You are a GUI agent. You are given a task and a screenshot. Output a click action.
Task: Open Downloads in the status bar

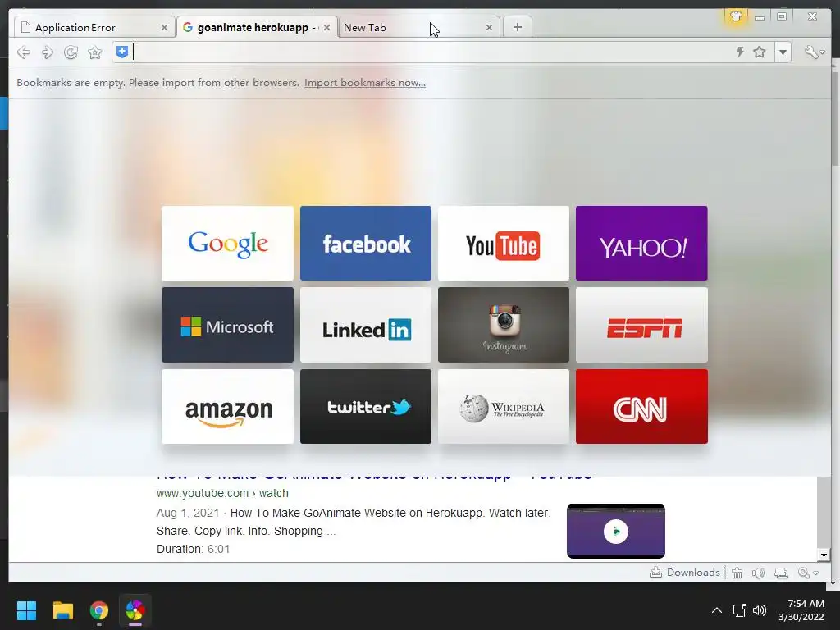click(x=685, y=573)
